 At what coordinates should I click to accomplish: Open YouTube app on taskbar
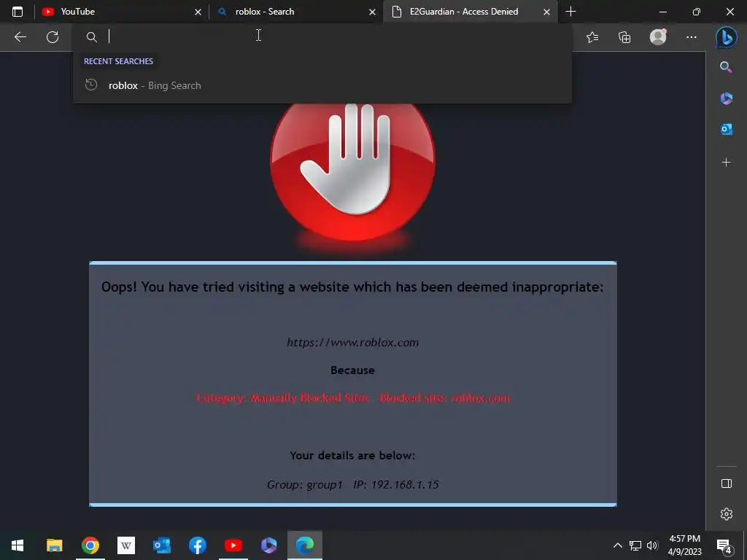(x=233, y=545)
